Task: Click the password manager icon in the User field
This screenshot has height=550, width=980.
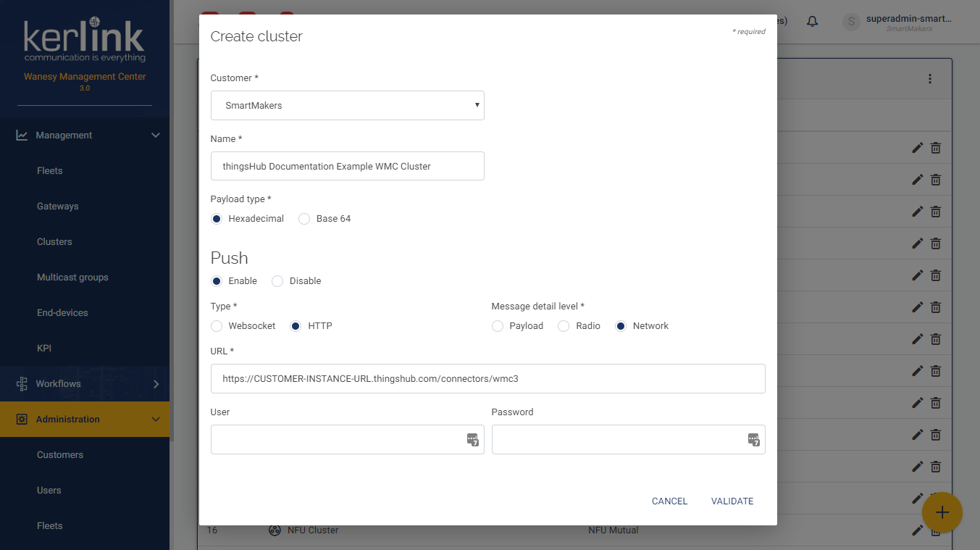Action: [x=472, y=439]
